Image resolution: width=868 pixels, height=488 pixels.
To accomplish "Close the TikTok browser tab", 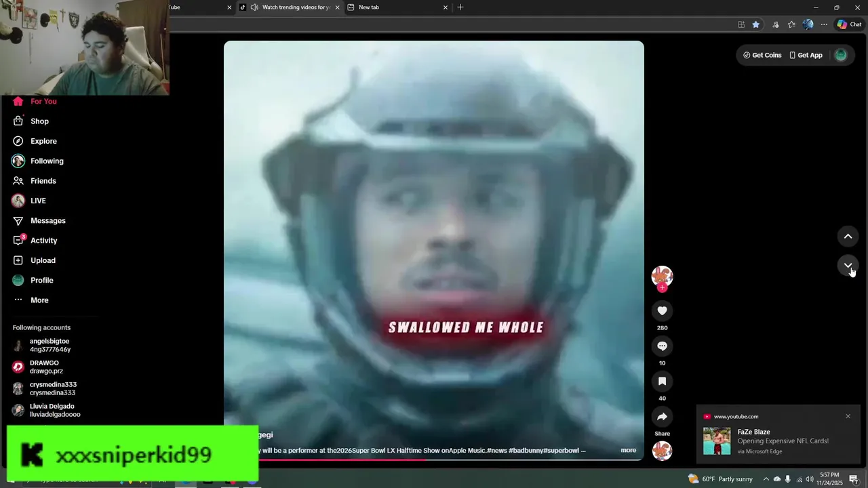I will pyautogui.click(x=337, y=7).
